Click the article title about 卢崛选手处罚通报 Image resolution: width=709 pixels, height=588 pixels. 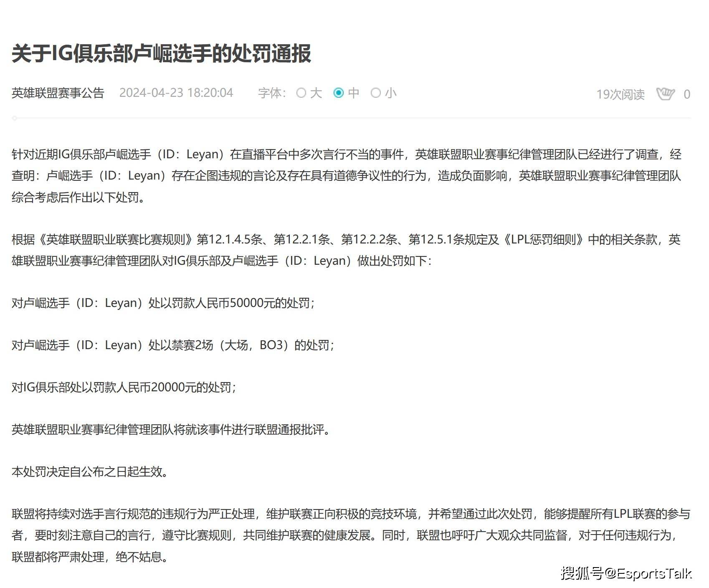click(x=161, y=54)
